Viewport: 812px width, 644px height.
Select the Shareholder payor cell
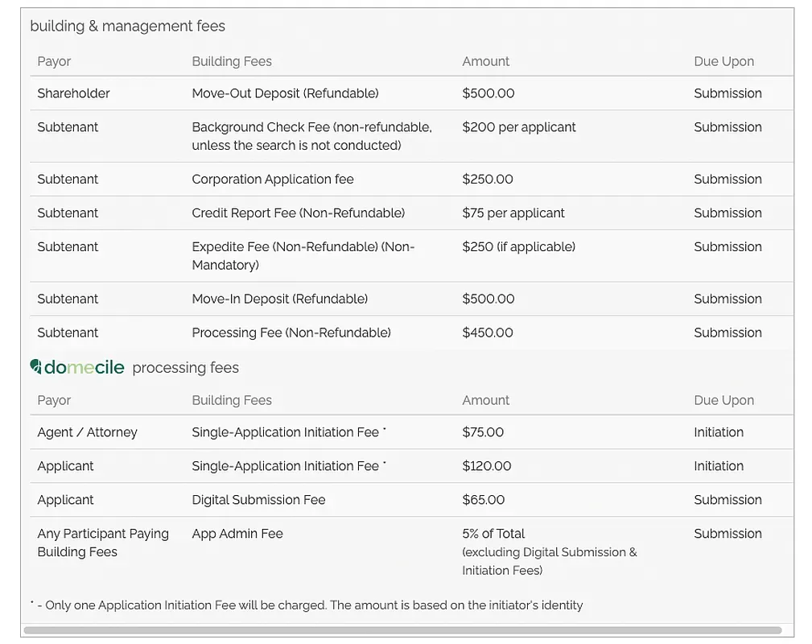coord(73,93)
